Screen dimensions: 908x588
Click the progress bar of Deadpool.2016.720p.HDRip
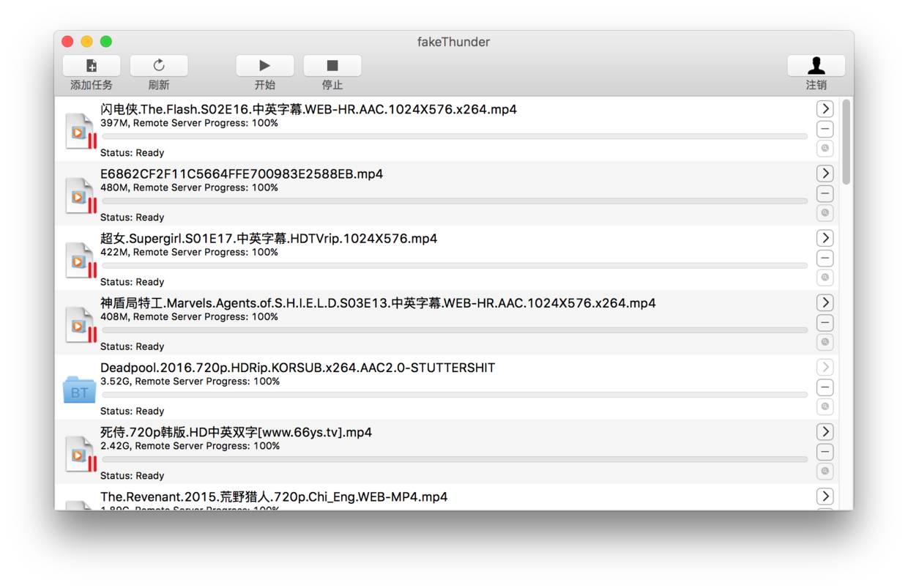tap(455, 394)
